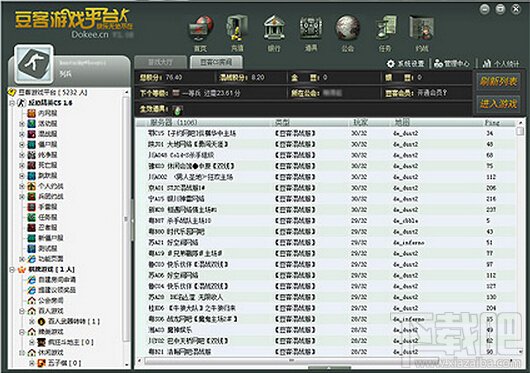
Task: Select the 内网服 icon in the tree
Action: coord(31,113)
